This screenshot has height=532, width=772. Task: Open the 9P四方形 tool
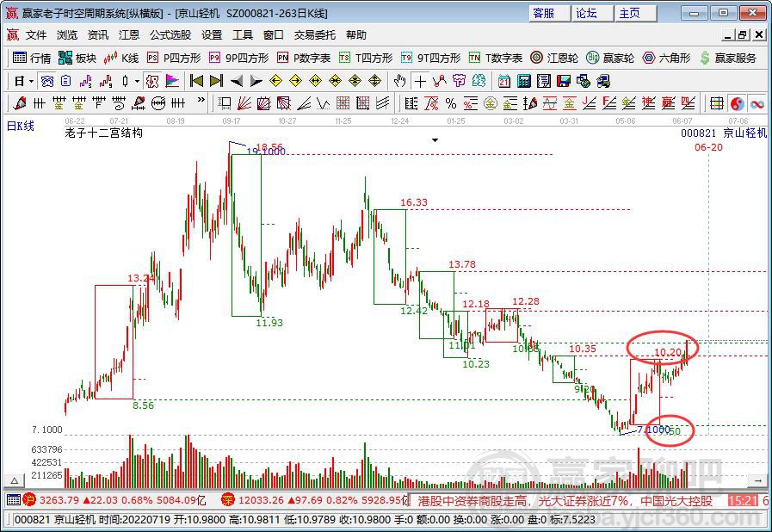point(238,59)
